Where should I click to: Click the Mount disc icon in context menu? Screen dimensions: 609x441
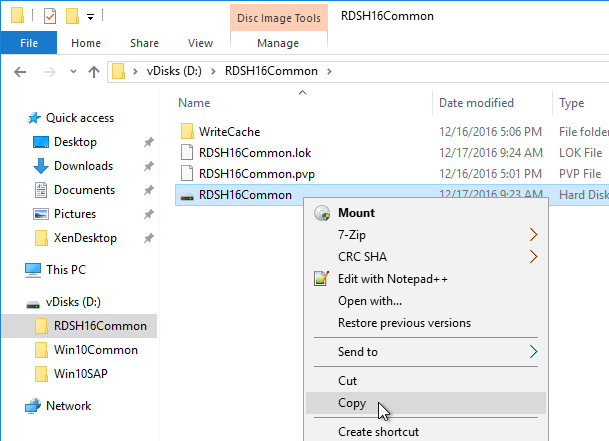322,213
